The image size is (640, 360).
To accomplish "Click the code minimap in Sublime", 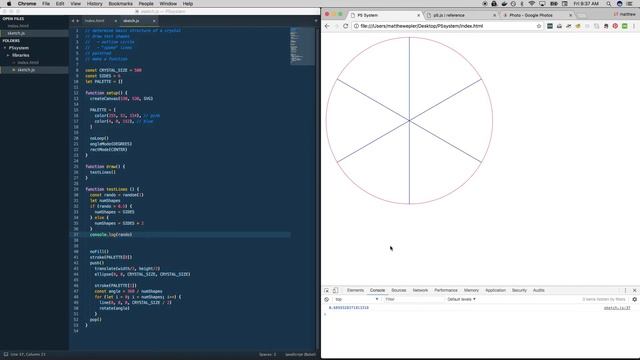I will click(x=302, y=46).
